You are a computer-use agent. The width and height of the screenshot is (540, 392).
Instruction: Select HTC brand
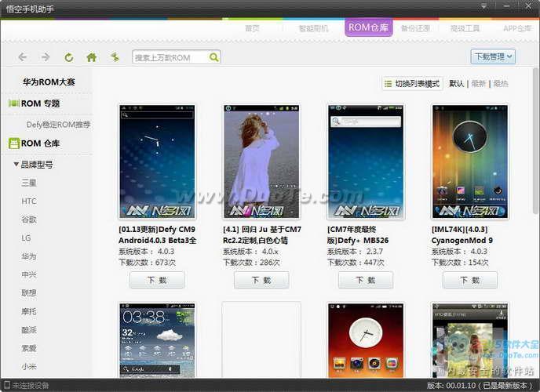(x=29, y=201)
